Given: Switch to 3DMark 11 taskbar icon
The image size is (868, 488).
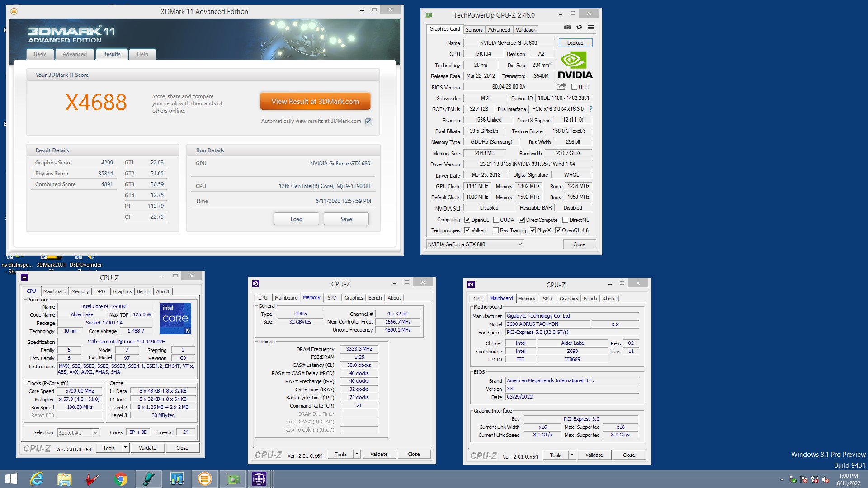Looking at the screenshot, I should 204,479.
